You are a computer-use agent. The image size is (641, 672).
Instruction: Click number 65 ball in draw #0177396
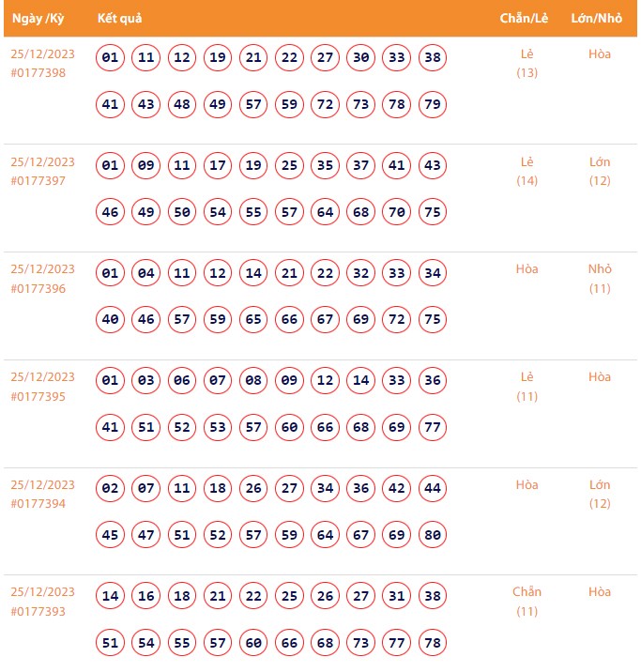(253, 320)
